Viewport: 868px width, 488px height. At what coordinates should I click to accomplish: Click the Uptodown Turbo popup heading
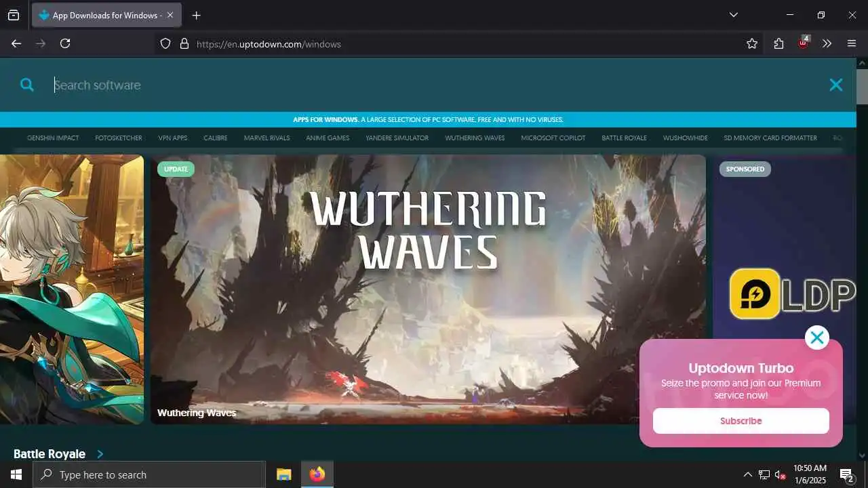coord(741,368)
